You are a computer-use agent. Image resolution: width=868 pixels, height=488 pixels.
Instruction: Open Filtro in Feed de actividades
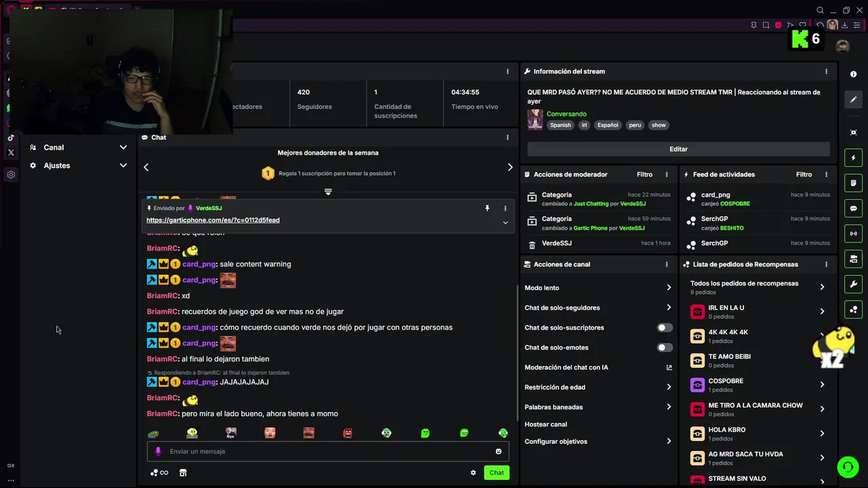[x=804, y=174]
